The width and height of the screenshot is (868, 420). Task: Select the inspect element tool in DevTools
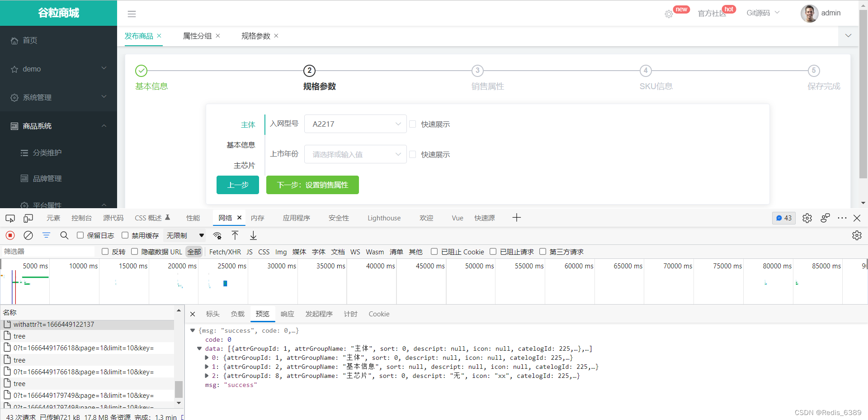point(9,218)
